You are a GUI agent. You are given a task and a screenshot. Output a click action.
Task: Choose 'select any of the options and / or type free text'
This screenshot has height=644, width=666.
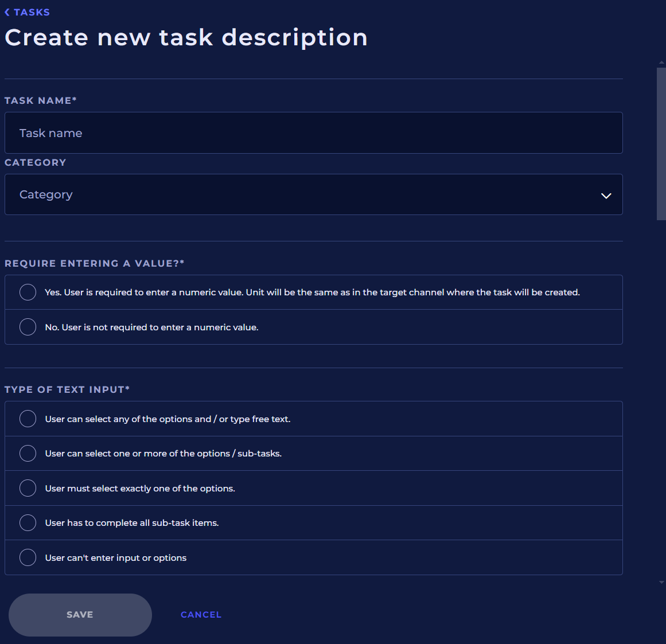pos(28,419)
